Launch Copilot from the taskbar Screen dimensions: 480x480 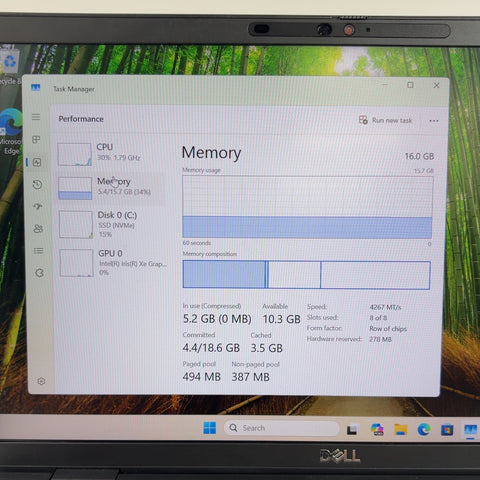377,429
